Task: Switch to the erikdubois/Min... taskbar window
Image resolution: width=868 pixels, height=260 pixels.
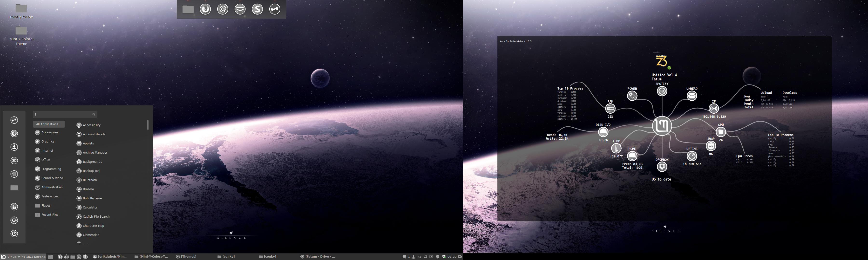Action: [x=110, y=257]
